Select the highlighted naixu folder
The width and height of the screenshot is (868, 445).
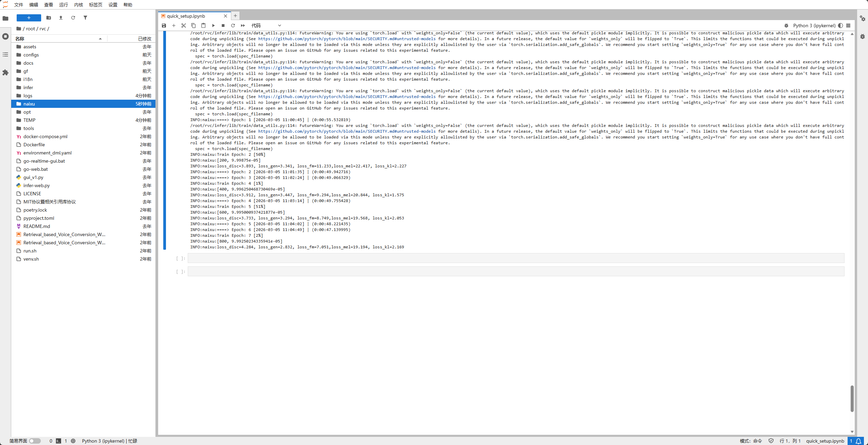[x=83, y=104]
